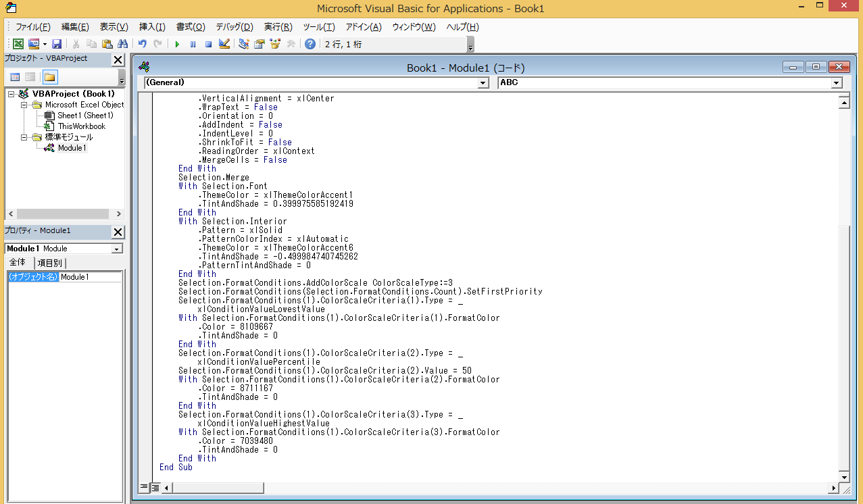863x504 pixels.
Task: Click code window vertical scrollbar down arrow
Action: (x=843, y=476)
